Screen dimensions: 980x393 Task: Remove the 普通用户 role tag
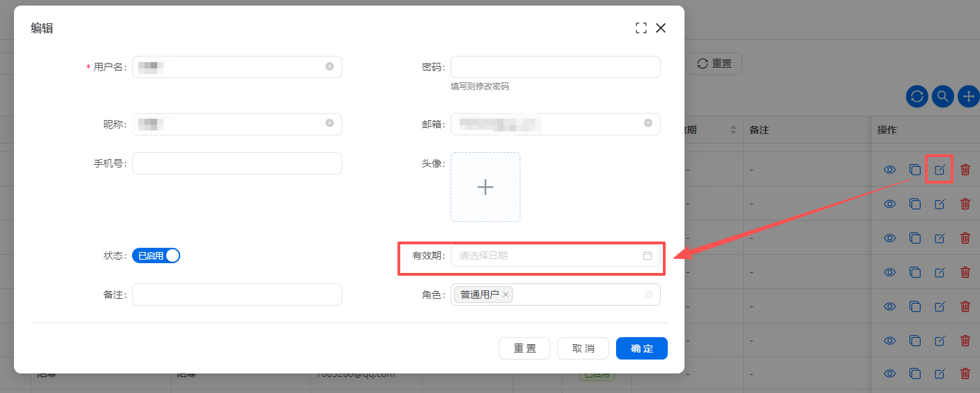pyautogui.click(x=506, y=295)
